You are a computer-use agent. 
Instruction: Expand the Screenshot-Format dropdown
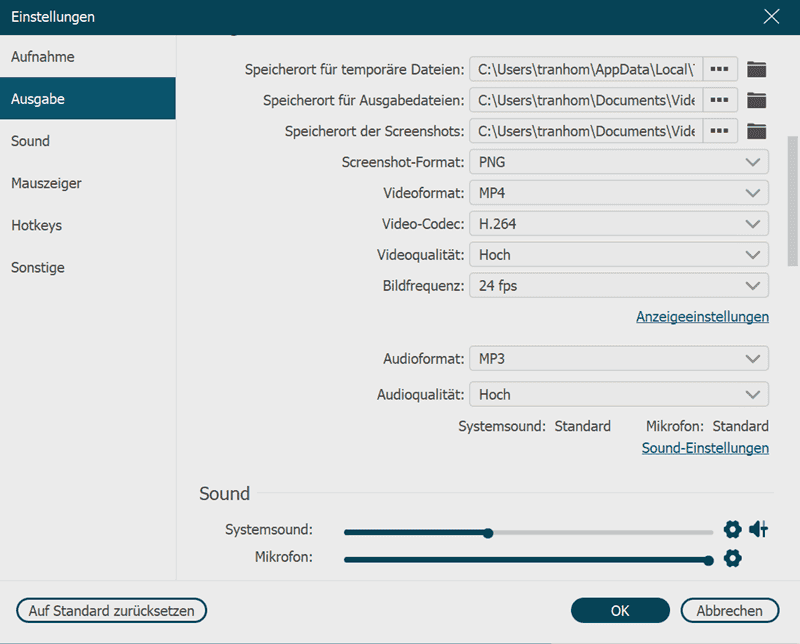click(619, 162)
